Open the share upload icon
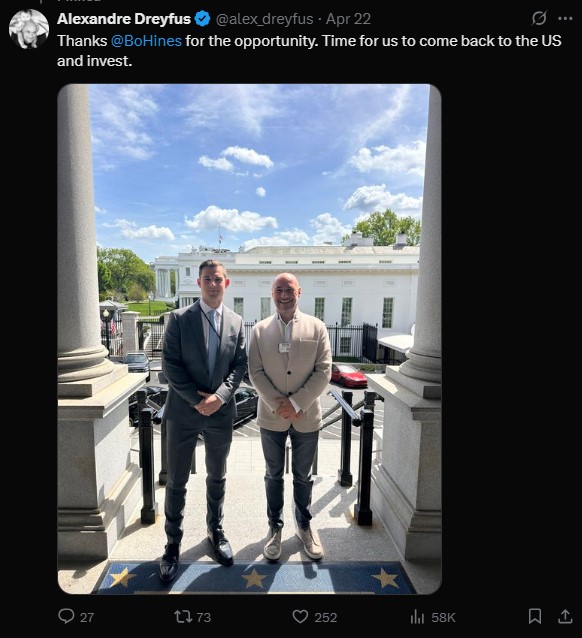582x638 pixels. point(565,616)
